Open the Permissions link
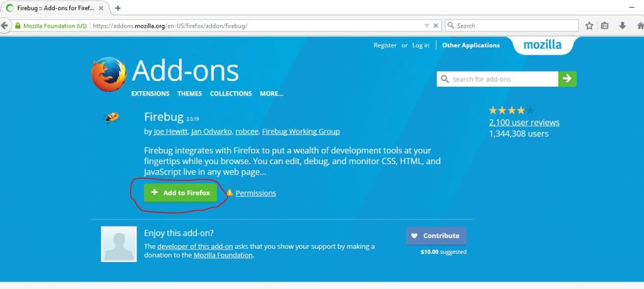 (256, 193)
